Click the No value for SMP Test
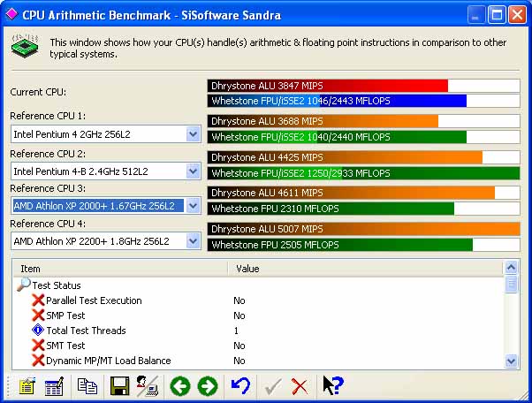Viewport: 532px width, 403px height. pos(239,316)
